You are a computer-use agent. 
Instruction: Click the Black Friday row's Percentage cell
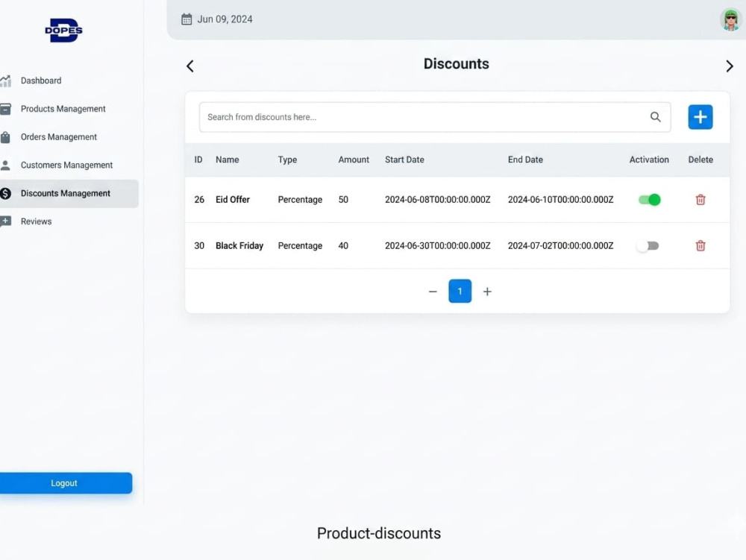point(300,246)
